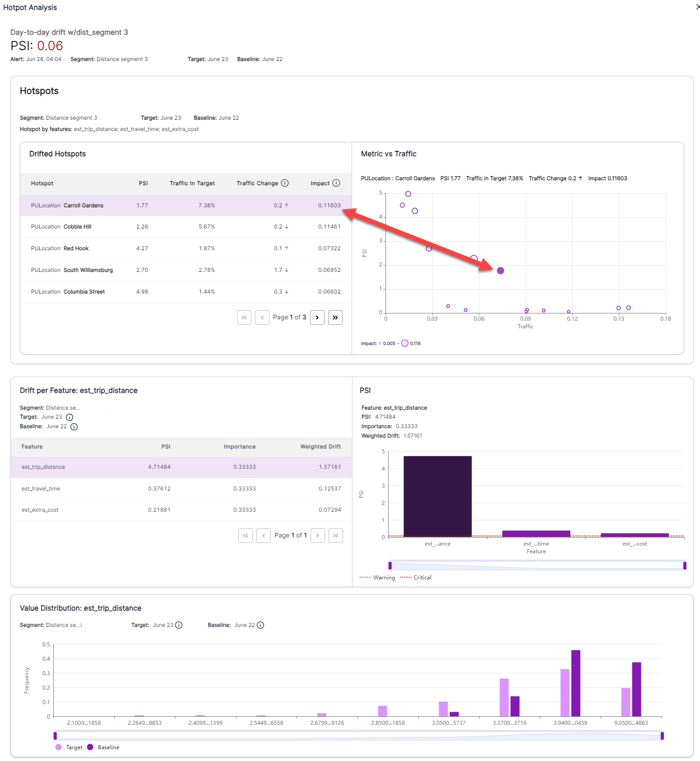Image resolution: width=700 pixels, height=761 pixels.
Task: Select est_travel_time feature row
Action: point(181,489)
